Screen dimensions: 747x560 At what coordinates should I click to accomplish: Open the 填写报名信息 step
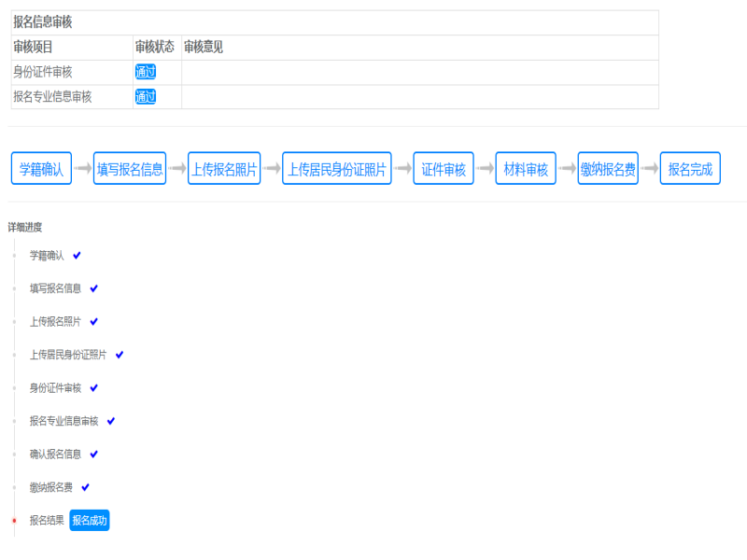[128, 168]
